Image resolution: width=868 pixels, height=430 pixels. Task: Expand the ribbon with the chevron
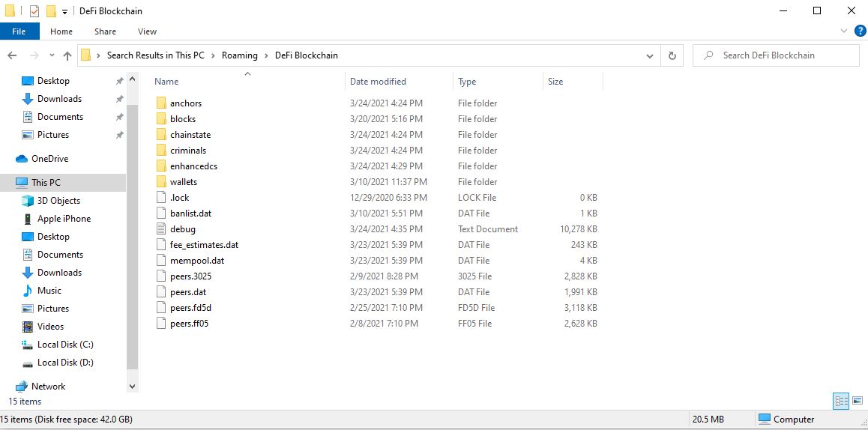coord(844,31)
